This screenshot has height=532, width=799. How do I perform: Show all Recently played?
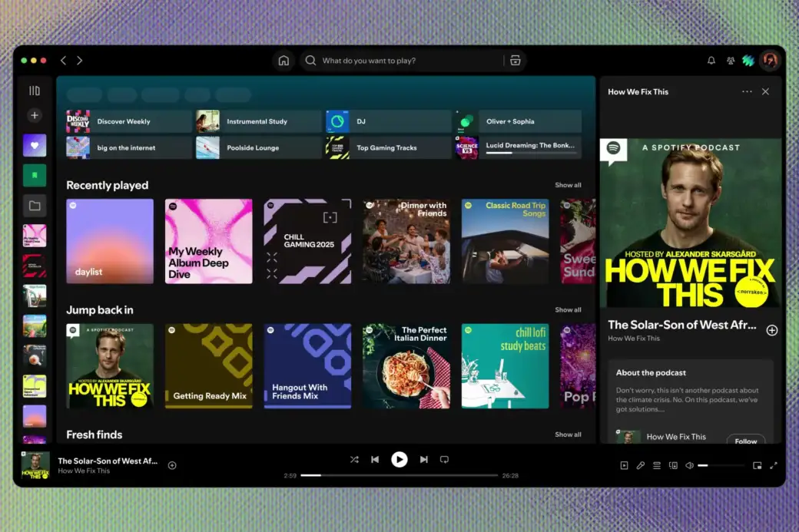pyautogui.click(x=568, y=185)
